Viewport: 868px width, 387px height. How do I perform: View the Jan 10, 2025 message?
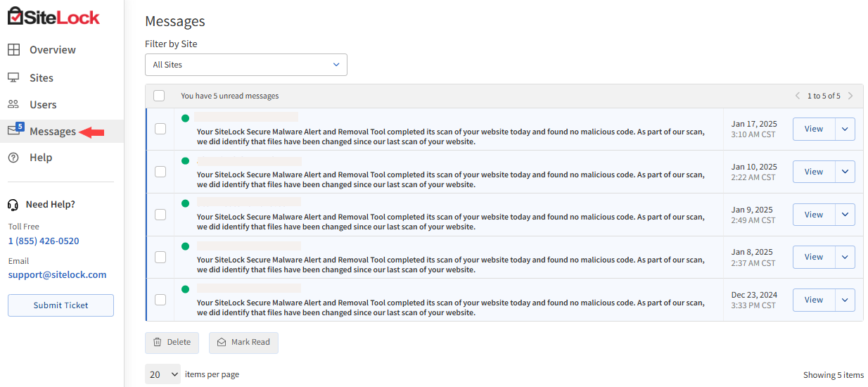click(x=814, y=172)
